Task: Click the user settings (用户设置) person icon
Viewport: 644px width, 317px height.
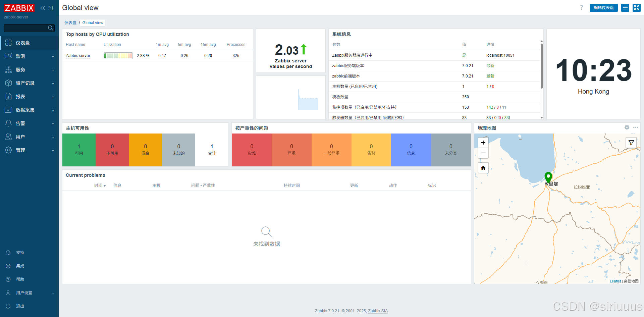Action: click(8, 293)
